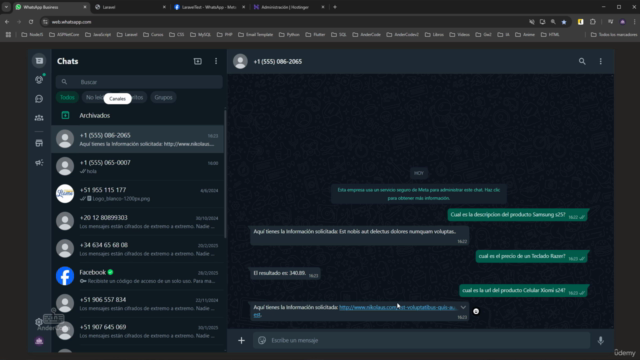The width and height of the screenshot is (640, 360).
Task: Open the JavaScript bookmark folder
Action: coord(98,35)
